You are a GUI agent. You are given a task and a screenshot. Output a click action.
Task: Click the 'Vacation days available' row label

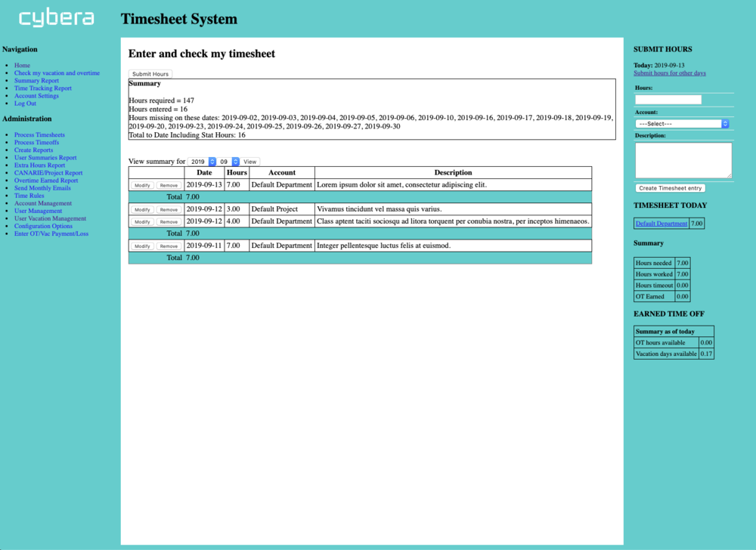[x=666, y=354]
